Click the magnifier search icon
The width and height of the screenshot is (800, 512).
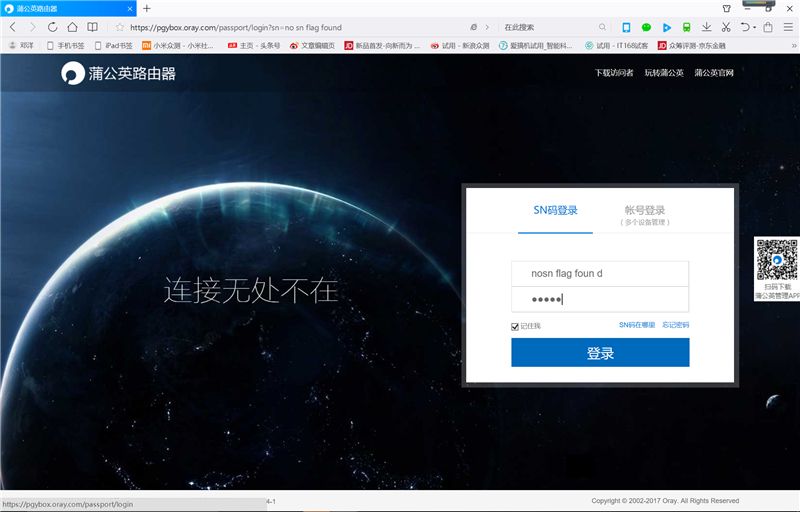point(603,27)
